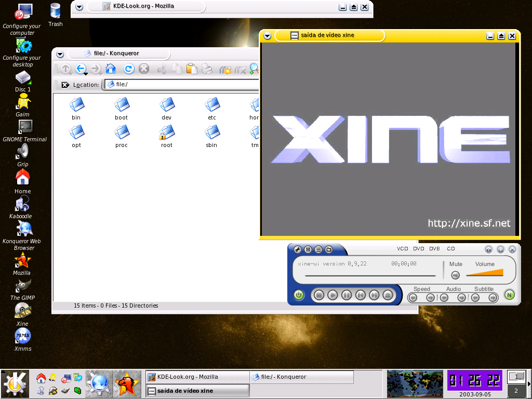Open the Konqueror window menu dropdown
The height and width of the screenshot is (399, 532).
pos(60,54)
